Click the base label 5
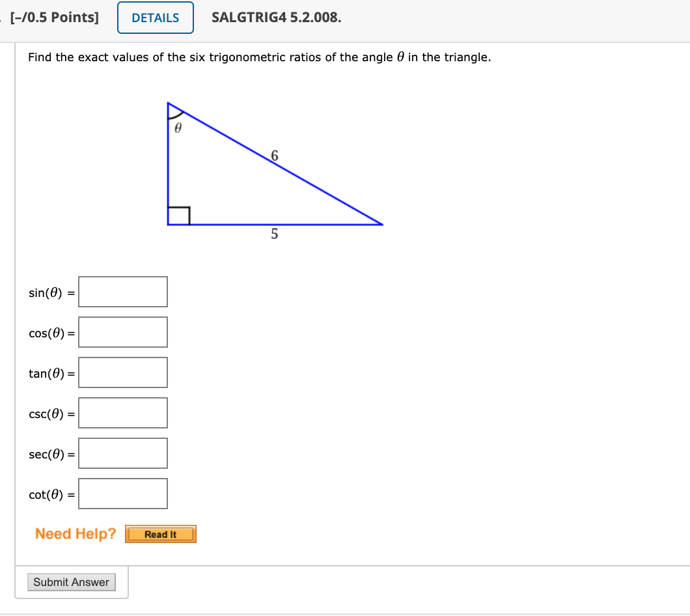 (274, 235)
